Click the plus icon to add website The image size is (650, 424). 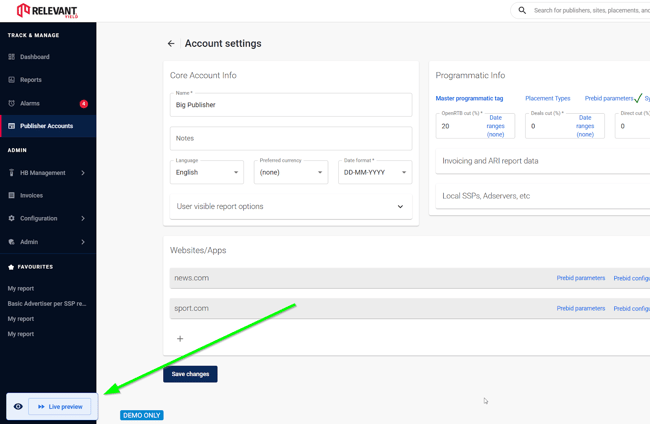[180, 339]
